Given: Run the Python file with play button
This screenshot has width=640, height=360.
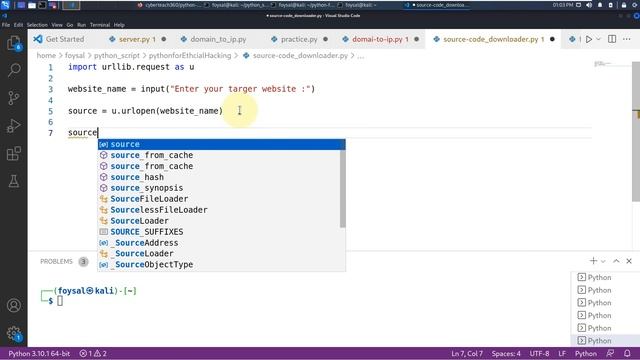Looking at the screenshot, I should tap(589, 39).
